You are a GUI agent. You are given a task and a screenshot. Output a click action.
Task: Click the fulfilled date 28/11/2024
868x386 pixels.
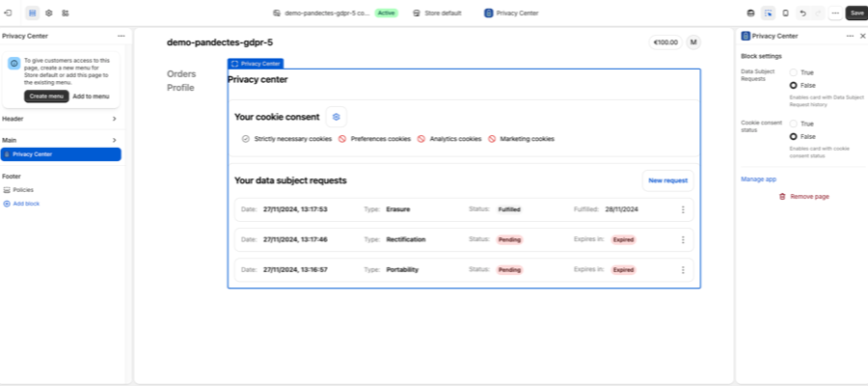pyautogui.click(x=621, y=209)
